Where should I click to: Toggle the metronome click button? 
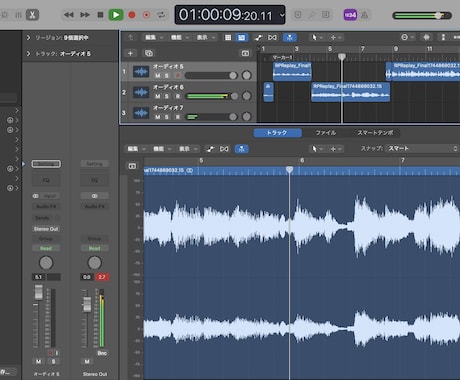[364, 15]
